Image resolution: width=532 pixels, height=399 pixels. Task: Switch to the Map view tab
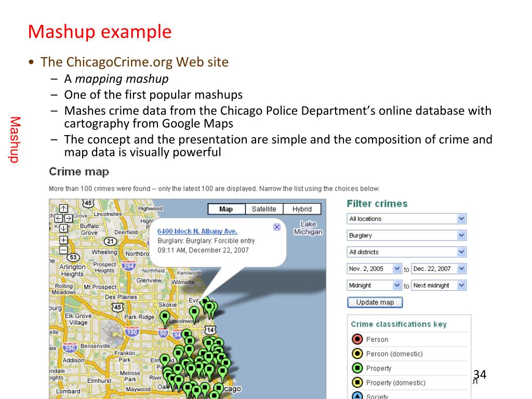227,209
